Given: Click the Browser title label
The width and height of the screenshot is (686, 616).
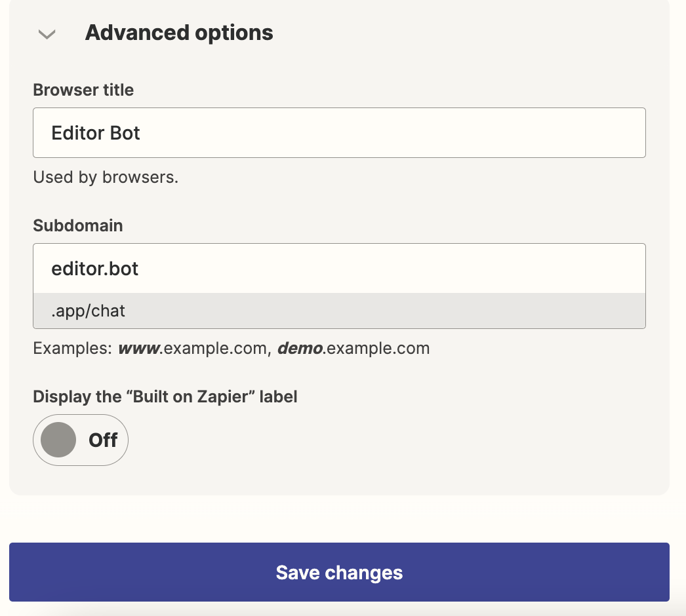Looking at the screenshot, I should (83, 90).
